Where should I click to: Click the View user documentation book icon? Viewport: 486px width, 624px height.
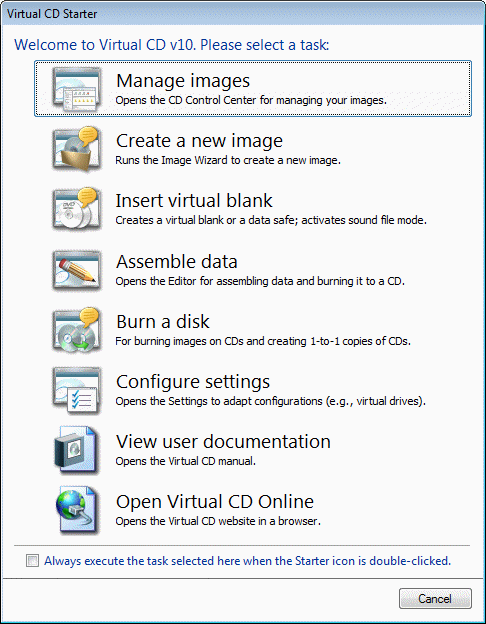77,450
